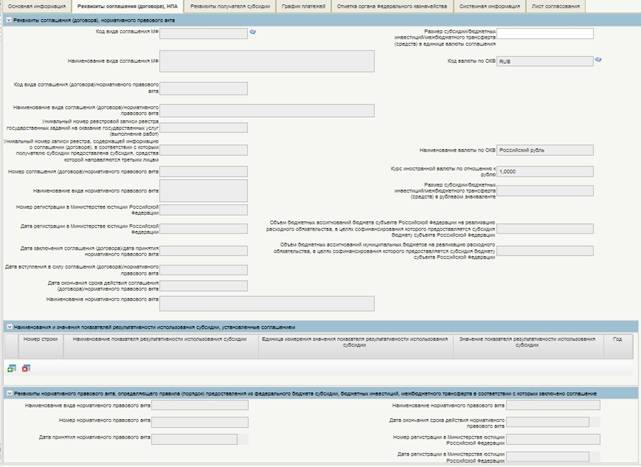
Task: Click the Номер соглашения (договора) input field
Action: click(204, 171)
